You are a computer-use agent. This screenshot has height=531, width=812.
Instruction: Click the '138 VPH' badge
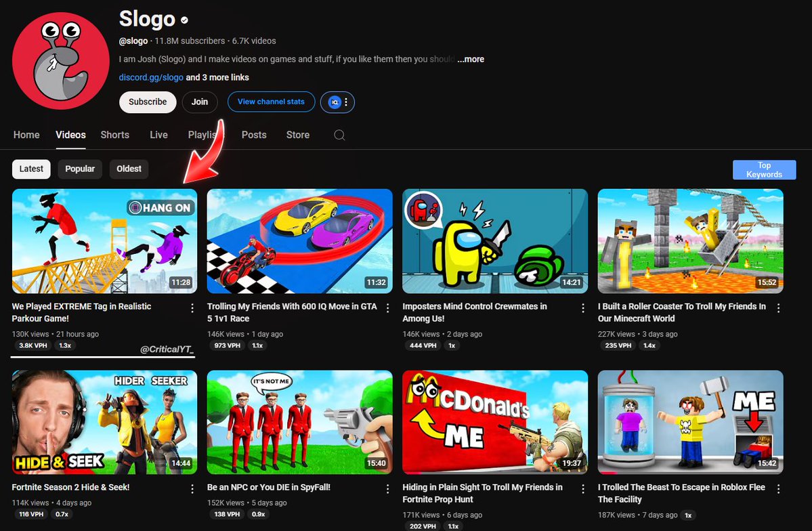click(228, 515)
